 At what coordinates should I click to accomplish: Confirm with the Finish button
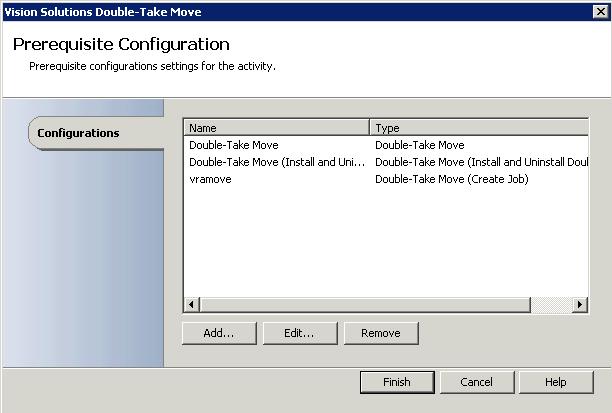point(397,382)
